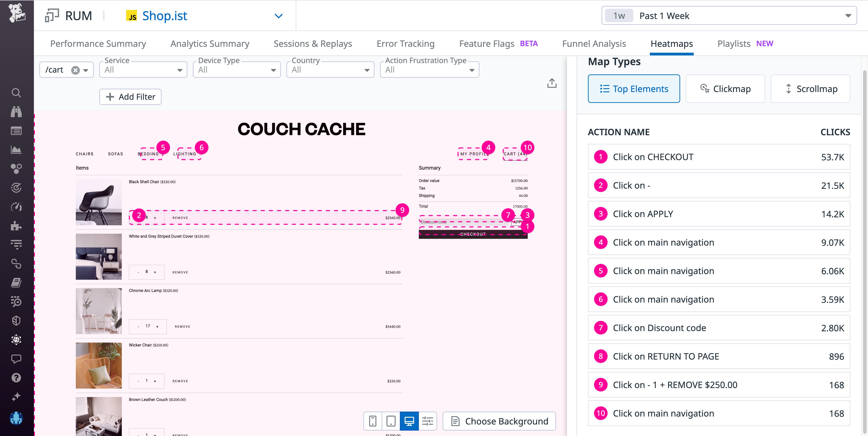Switch heatmap preview to mobile device view
The height and width of the screenshot is (436, 868).
pos(373,421)
